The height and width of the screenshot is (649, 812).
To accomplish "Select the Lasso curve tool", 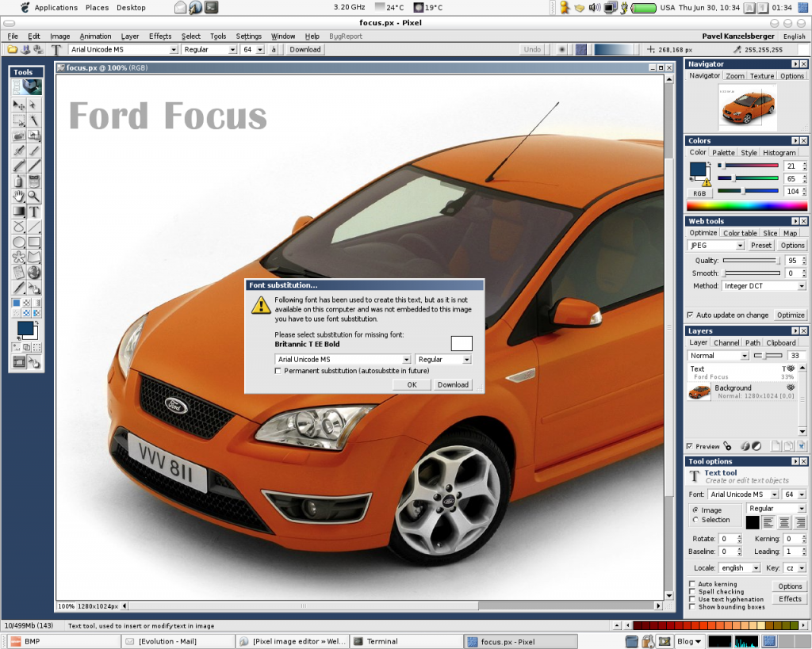I will (x=19, y=227).
